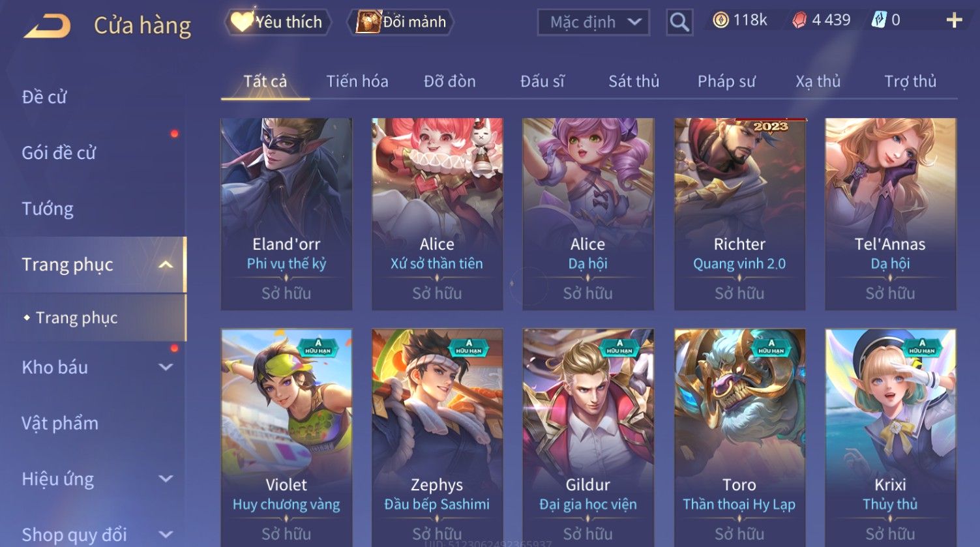
Task: Open Yêu thích heart favorites
Action: point(278,22)
